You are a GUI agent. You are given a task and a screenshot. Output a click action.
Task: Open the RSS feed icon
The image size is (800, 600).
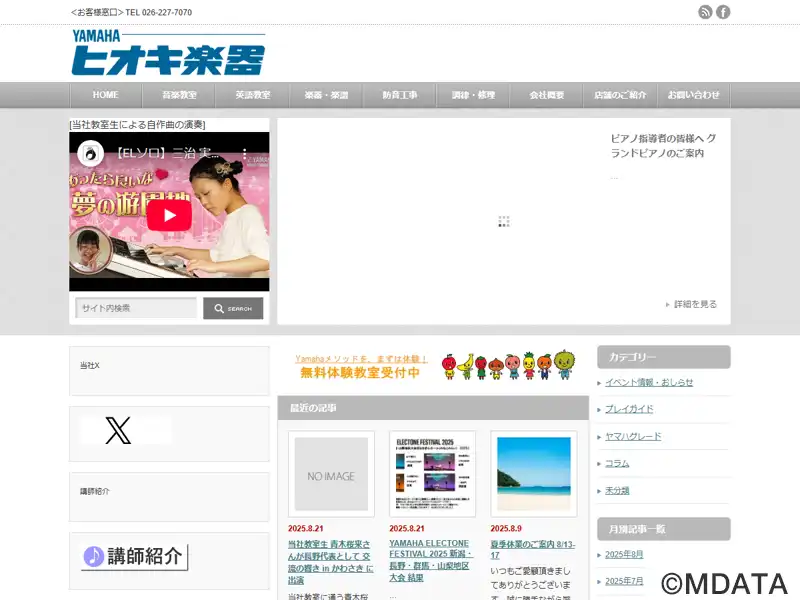(705, 12)
